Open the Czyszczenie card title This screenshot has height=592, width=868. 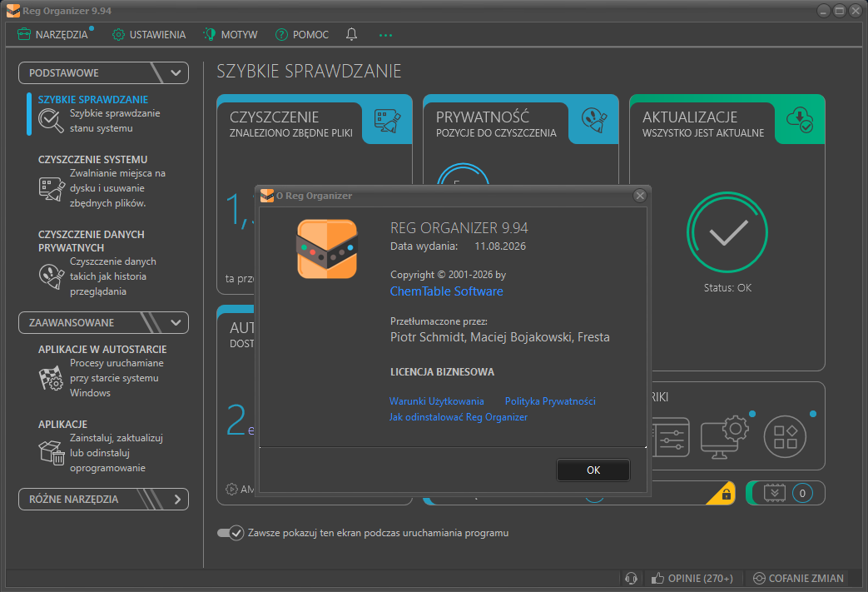pos(274,117)
